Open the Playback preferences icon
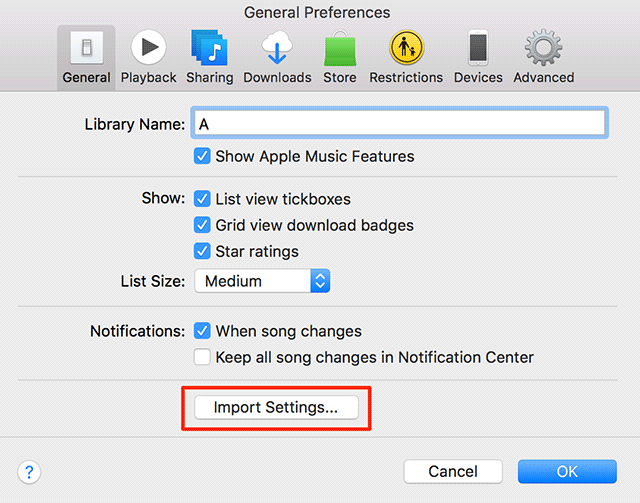Viewport: 640px width, 503px height. (x=149, y=48)
